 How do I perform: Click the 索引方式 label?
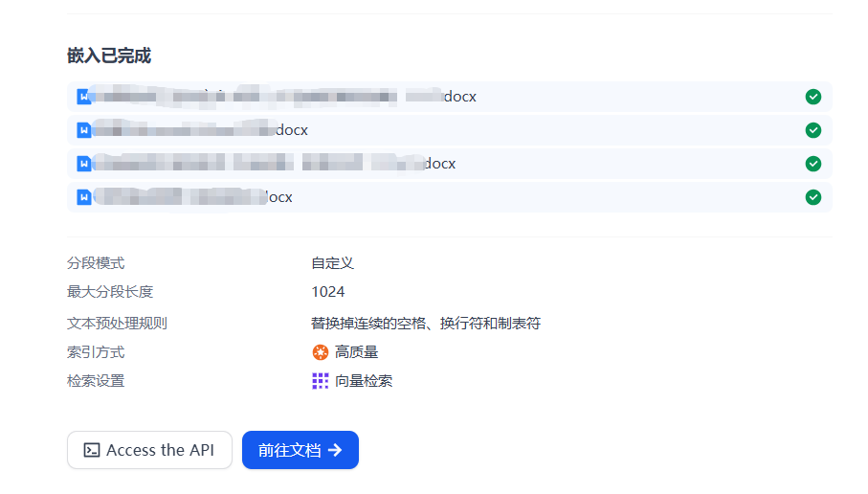(x=96, y=352)
